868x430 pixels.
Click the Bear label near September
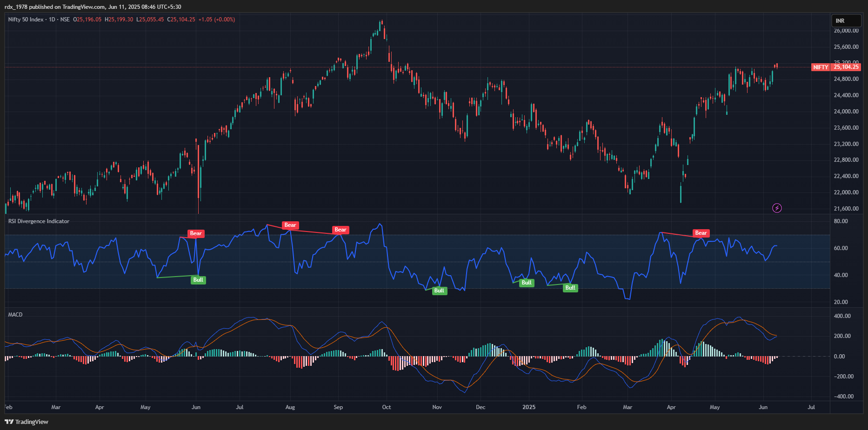tap(341, 230)
